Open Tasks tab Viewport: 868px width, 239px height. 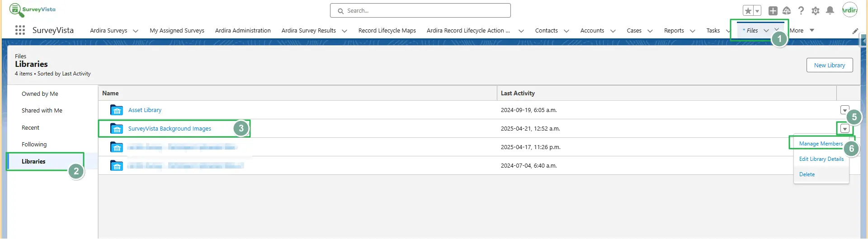(x=713, y=31)
